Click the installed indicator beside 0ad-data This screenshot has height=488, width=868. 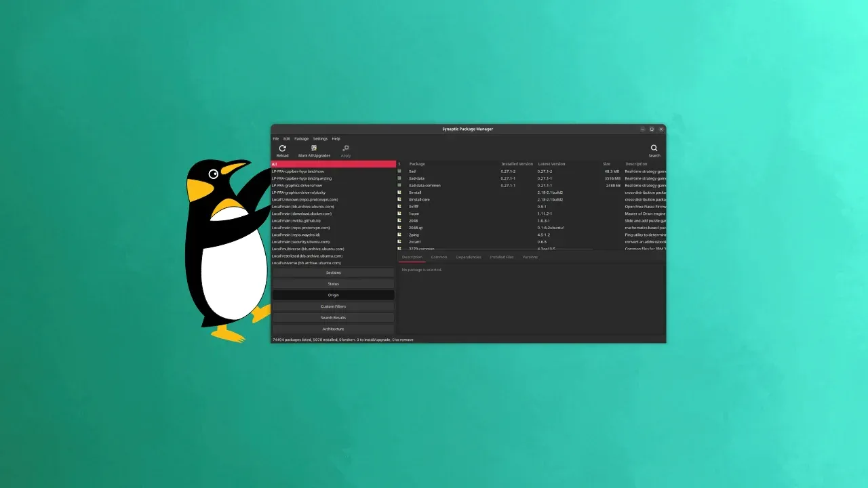pyautogui.click(x=399, y=178)
